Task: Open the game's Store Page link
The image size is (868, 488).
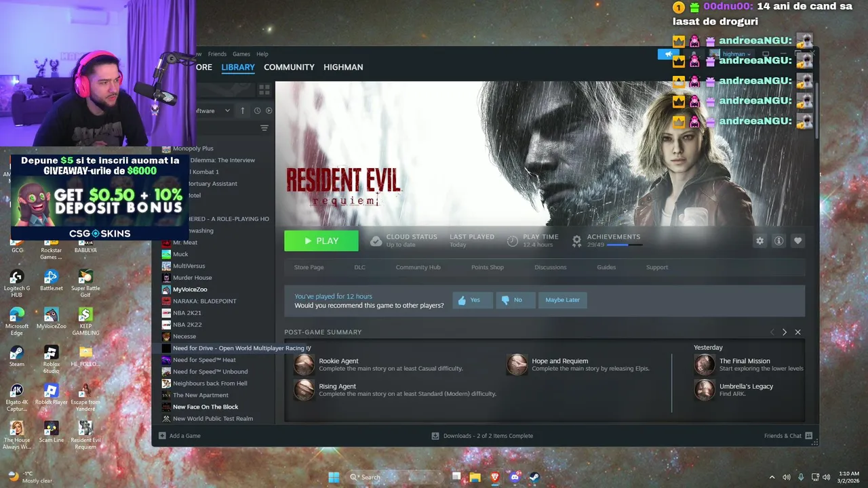Action: 309,267
